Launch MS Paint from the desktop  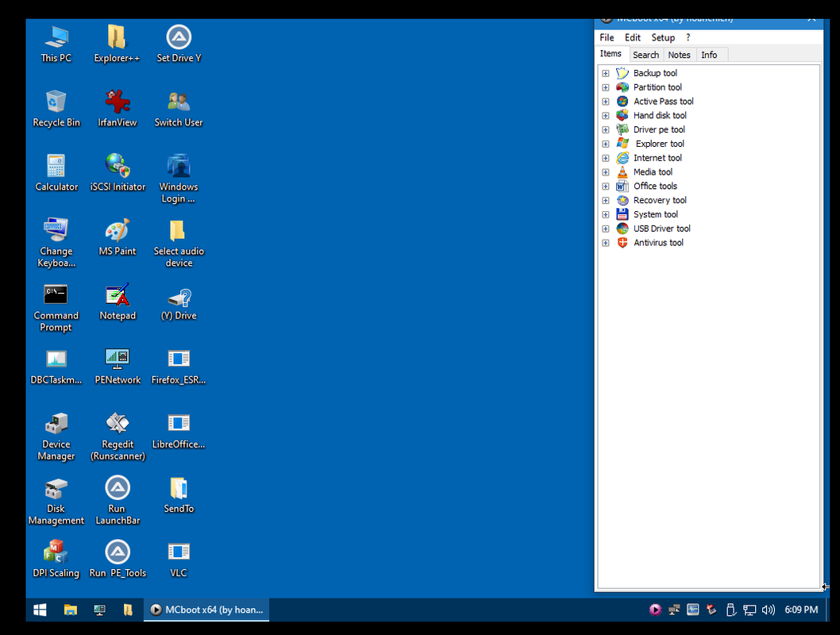pos(118,237)
